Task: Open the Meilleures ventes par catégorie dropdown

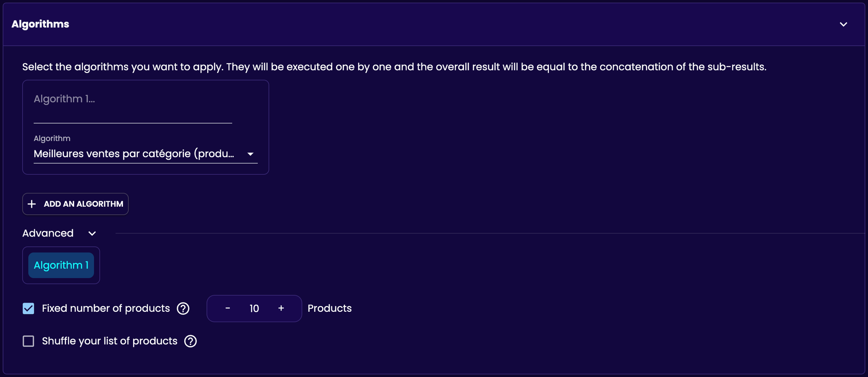Action: tap(145, 154)
